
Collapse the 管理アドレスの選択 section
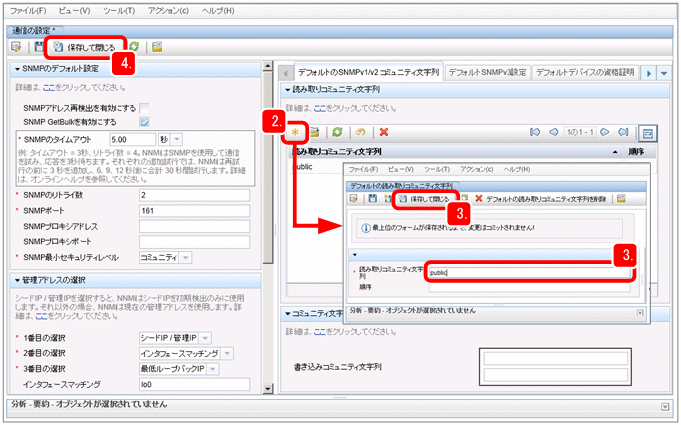pos(17,280)
